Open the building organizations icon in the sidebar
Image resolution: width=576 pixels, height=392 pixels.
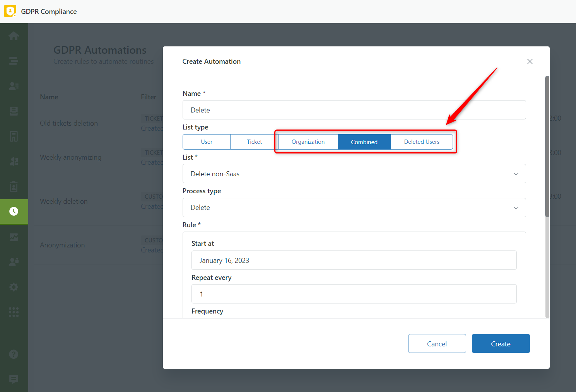coord(14,136)
